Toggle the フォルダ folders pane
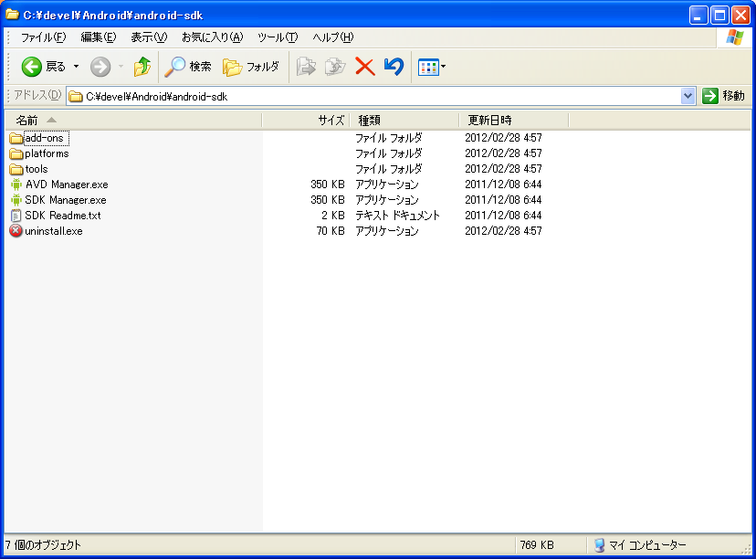 [x=251, y=67]
